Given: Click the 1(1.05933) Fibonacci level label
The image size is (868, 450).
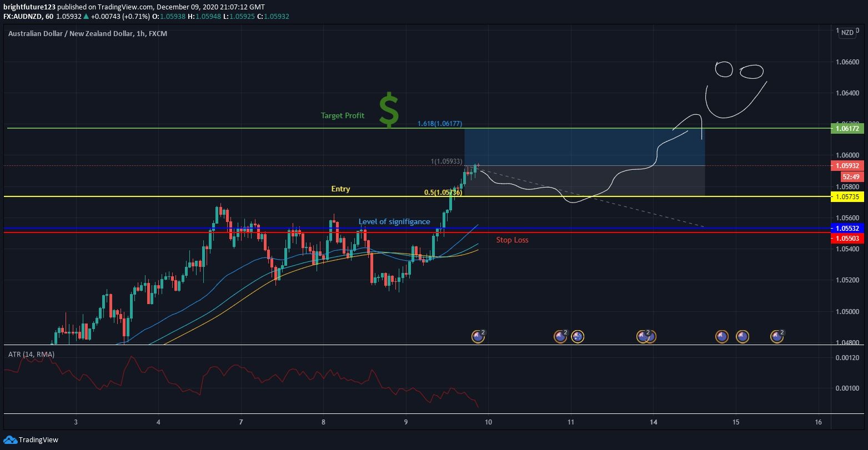Looking at the screenshot, I should point(446,161).
